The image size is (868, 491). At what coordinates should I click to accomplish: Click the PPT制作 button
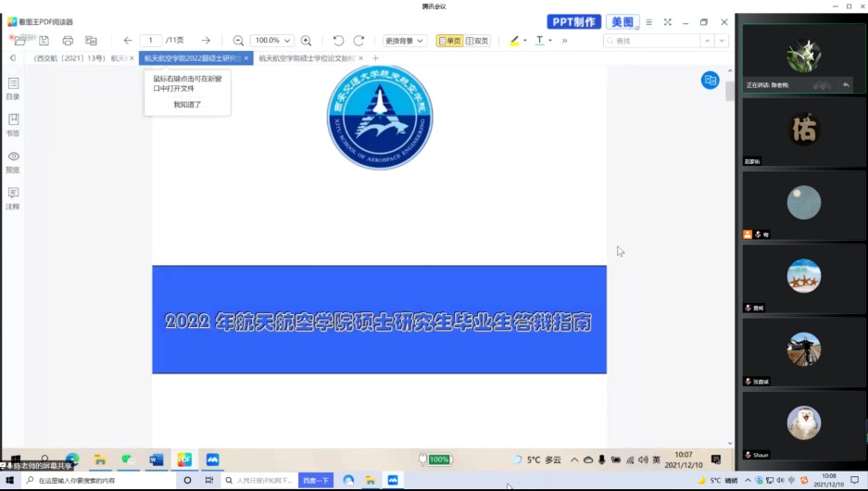[573, 22]
